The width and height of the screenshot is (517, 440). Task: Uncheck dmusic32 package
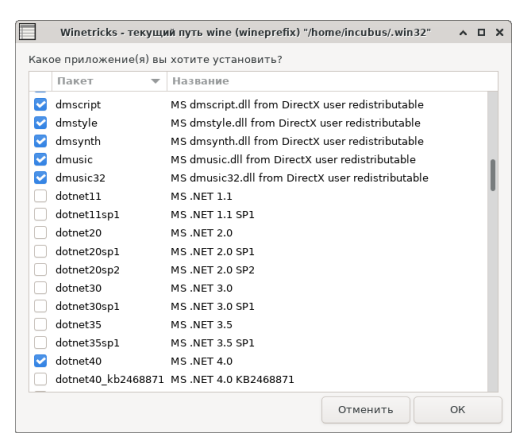coord(41,178)
